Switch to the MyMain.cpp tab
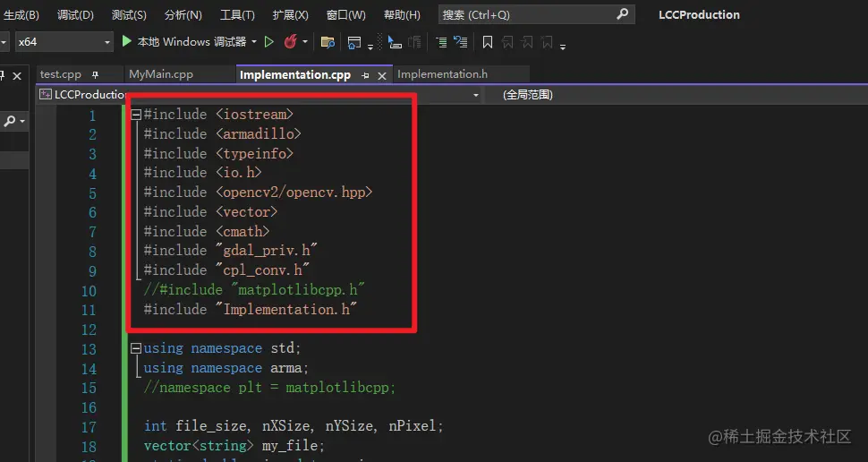Image resolution: width=868 pixels, height=462 pixels. [161, 74]
